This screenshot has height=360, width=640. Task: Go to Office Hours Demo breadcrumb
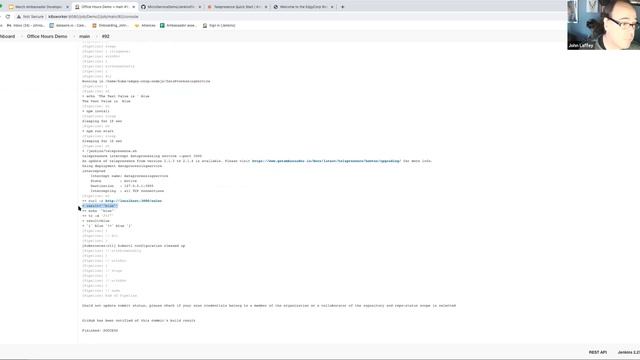[47, 36]
